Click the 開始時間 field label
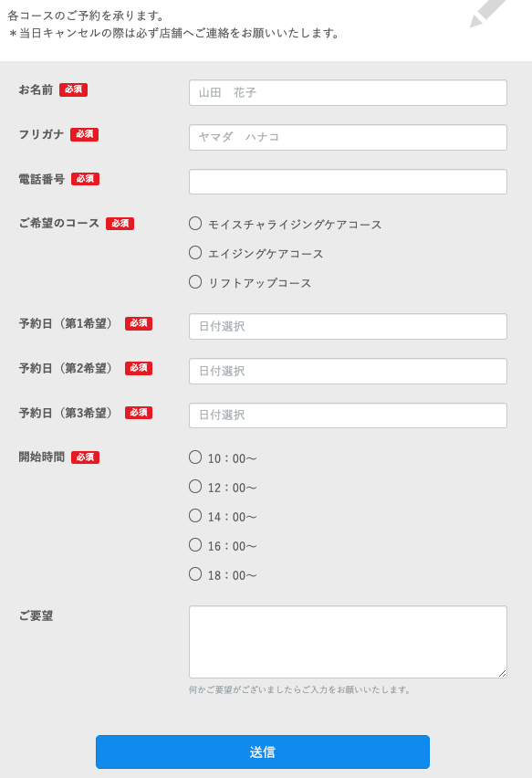This screenshot has height=778, width=532. (x=42, y=457)
